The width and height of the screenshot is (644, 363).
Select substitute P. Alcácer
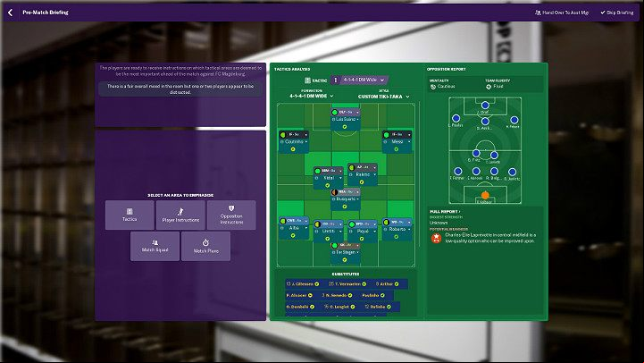(x=299, y=295)
